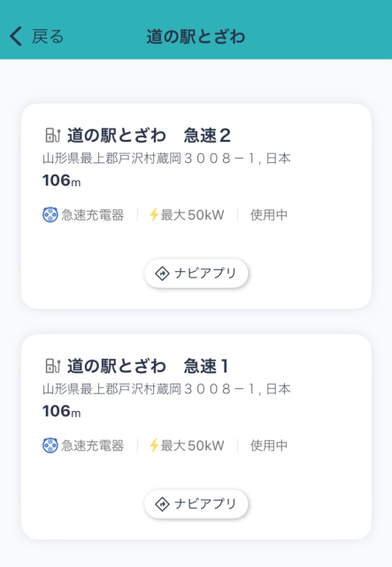The height and width of the screenshot is (567, 392).
Task: Tap 使用中 status in 急速１ card
Action: coord(269,446)
